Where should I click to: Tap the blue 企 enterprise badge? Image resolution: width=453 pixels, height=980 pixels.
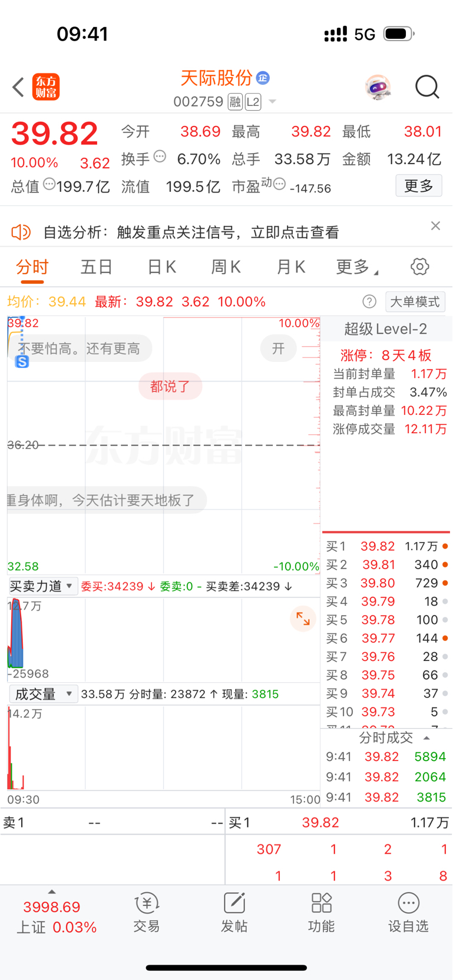263,78
